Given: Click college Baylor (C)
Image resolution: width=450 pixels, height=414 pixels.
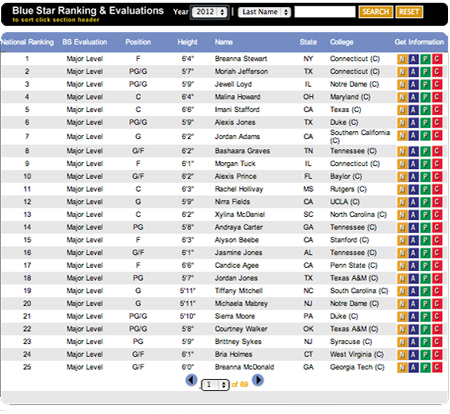Looking at the screenshot, I should 346,176.
